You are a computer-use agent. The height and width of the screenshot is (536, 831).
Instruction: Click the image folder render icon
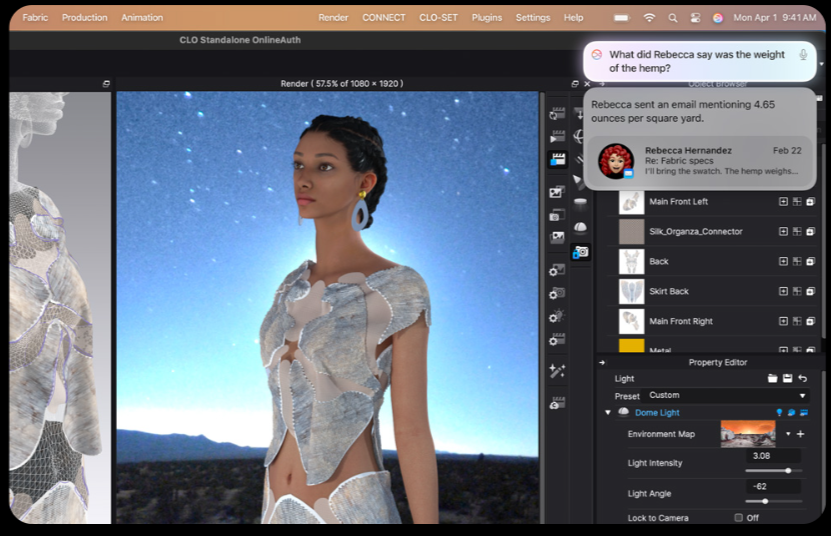click(x=556, y=238)
